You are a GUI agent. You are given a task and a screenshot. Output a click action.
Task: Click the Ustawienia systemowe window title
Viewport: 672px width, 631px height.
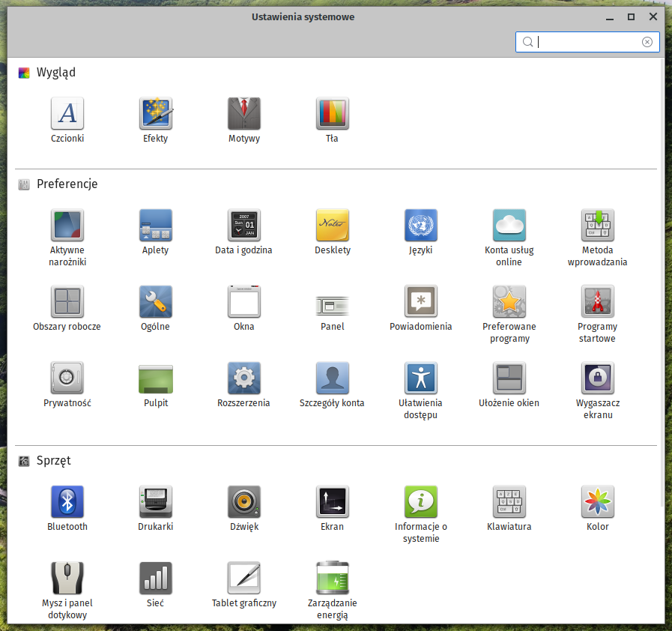(303, 16)
